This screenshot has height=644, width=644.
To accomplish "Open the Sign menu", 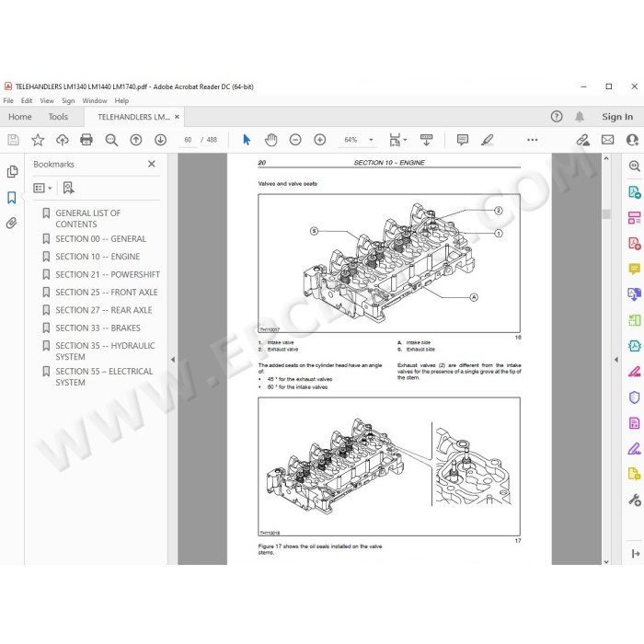I will (x=68, y=100).
